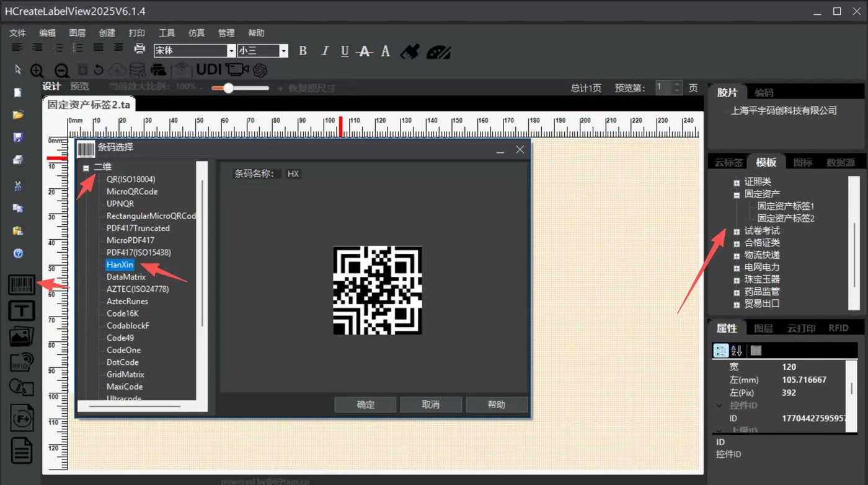Screen dimensions: 868x485
Task: Switch to the 数据源 tab
Action: [x=841, y=162]
